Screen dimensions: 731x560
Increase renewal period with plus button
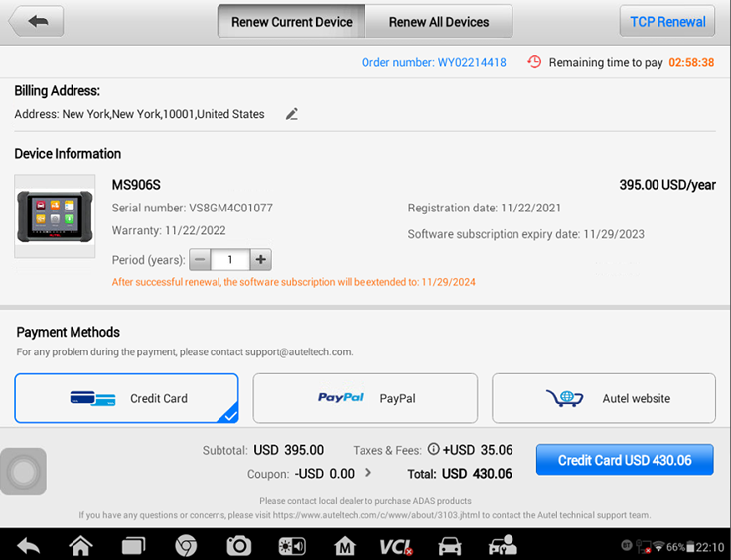[x=261, y=260]
